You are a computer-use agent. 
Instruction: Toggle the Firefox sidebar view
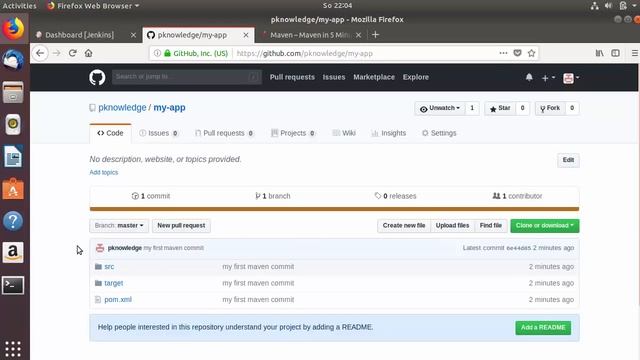[x=616, y=53]
